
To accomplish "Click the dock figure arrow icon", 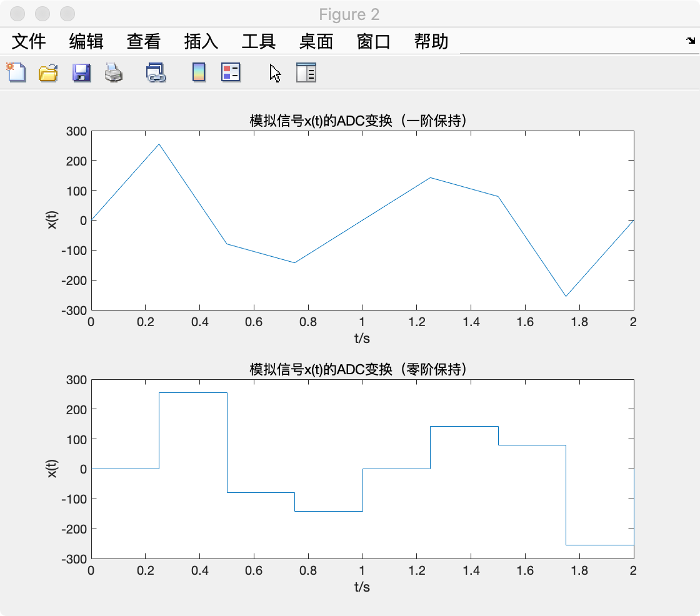I will (691, 41).
